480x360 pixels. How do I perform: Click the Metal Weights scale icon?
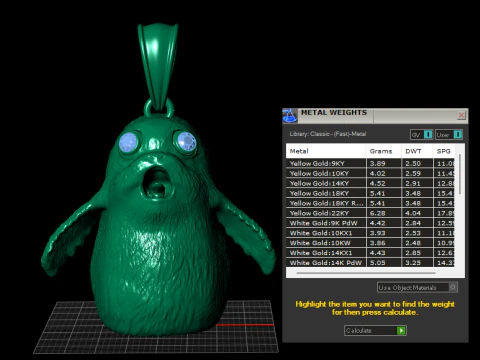tap(289, 116)
